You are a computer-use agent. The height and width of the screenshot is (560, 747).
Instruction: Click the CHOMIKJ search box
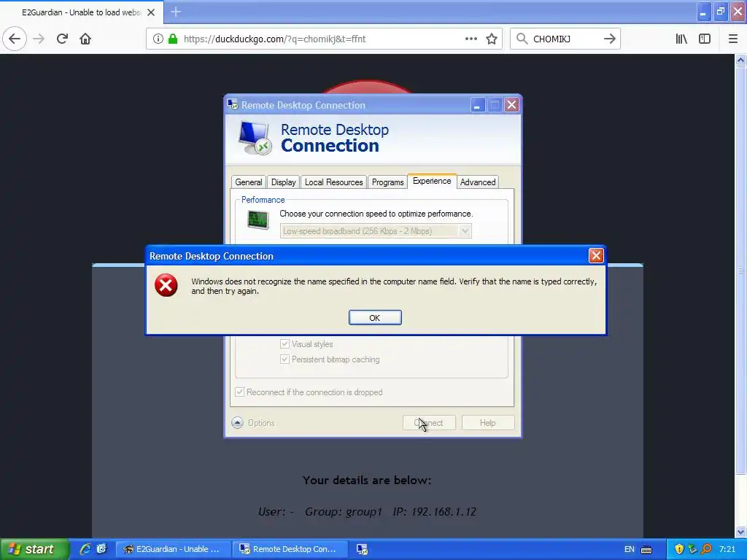(566, 39)
